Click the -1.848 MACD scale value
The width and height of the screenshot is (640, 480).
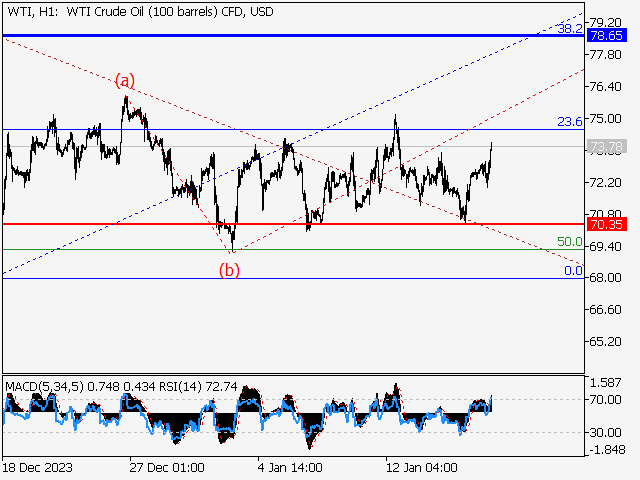pos(607,450)
